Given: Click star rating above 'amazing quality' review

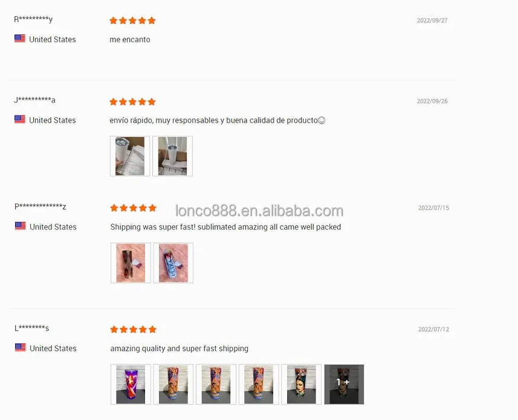Looking at the screenshot, I should coord(133,329).
